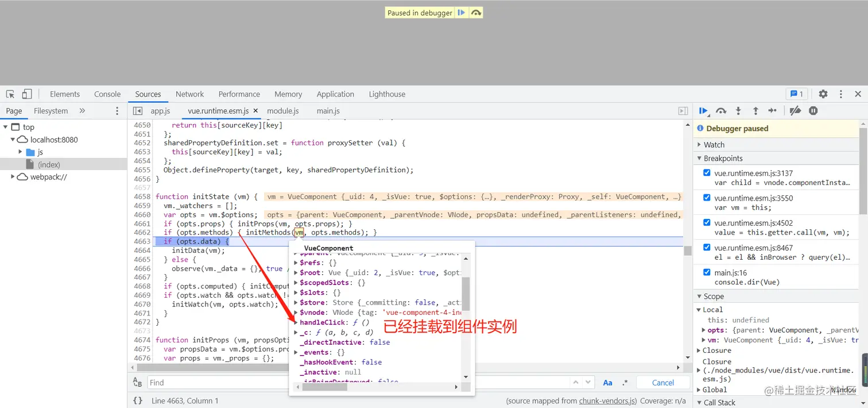Toggle regex search option in Find bar

(625, 383)
